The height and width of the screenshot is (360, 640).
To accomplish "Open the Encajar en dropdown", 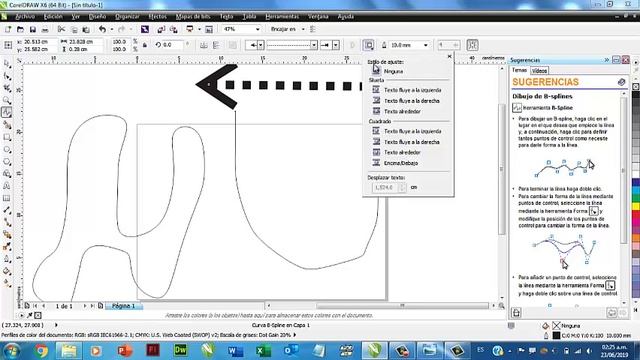I will [303, 29].
